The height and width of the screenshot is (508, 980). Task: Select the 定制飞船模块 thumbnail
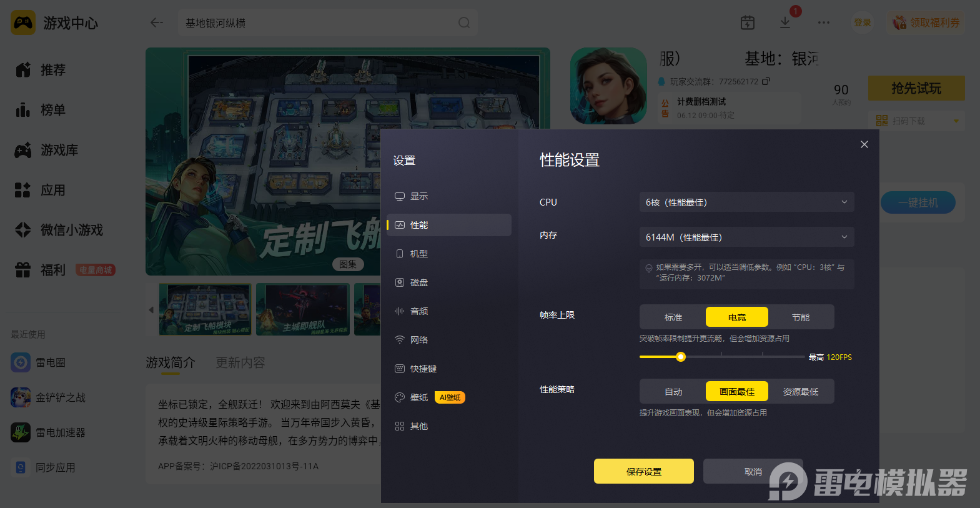pyautogui.click(x=205, y=309)
